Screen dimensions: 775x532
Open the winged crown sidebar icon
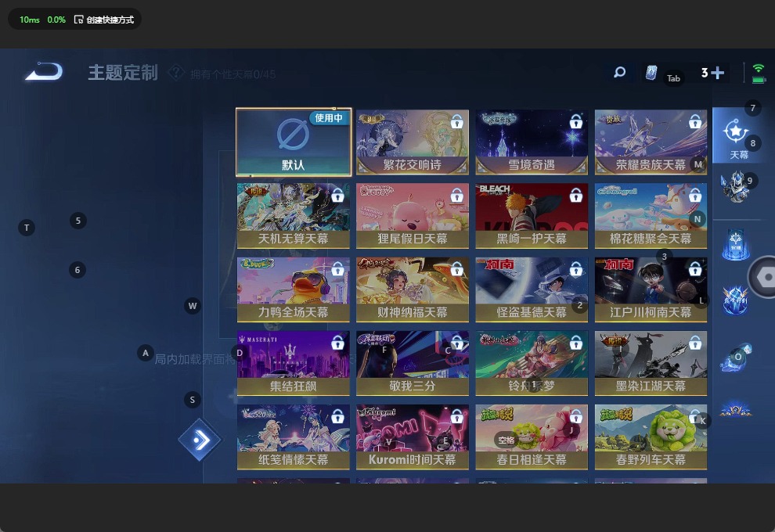click(x=735, y=410)
